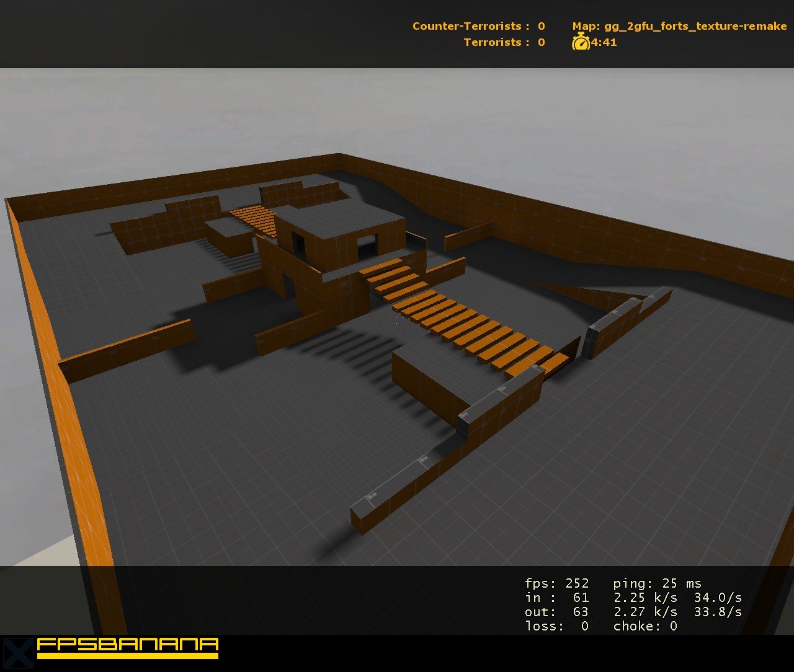
Task: Click the loss: 0 net graph value
Action: point(556,626)
